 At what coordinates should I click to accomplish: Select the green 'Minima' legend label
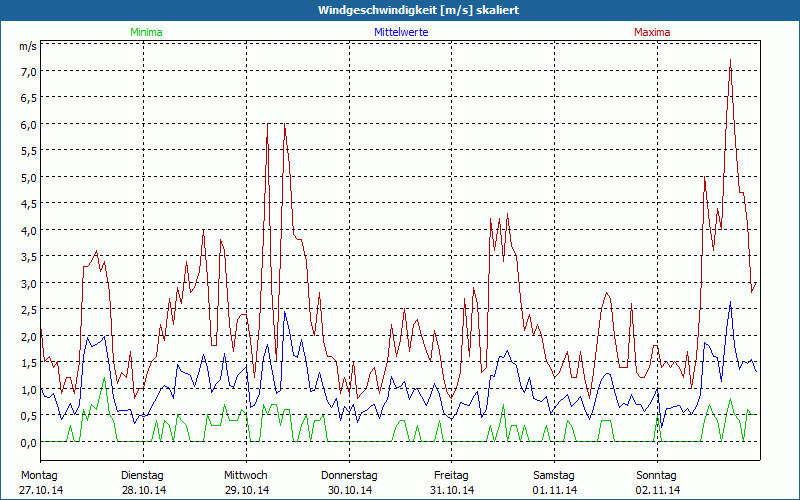tap(146, 32)
